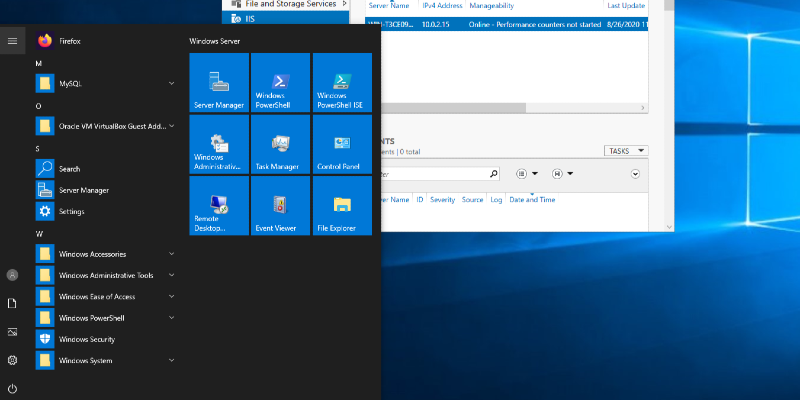Select the server row with IP 10.0.2.15
Viewport: 800px width, 400px height.
(507, 24)
